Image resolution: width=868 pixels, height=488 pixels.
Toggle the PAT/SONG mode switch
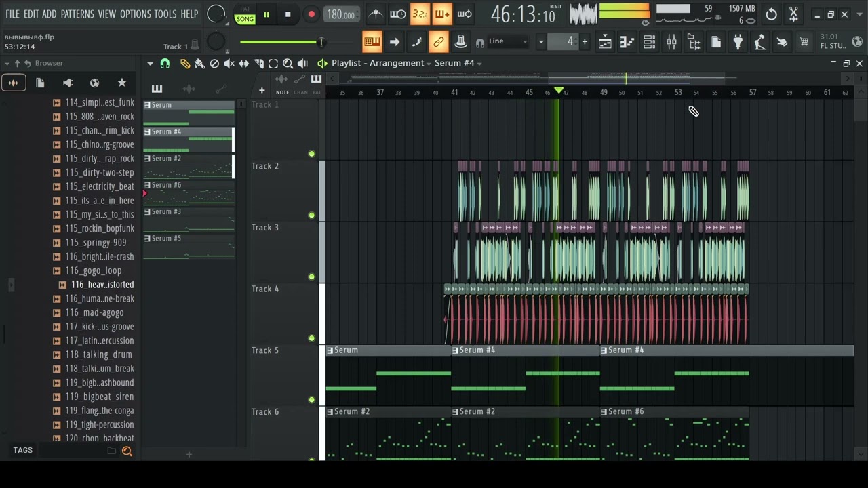[x=245, y=15]
